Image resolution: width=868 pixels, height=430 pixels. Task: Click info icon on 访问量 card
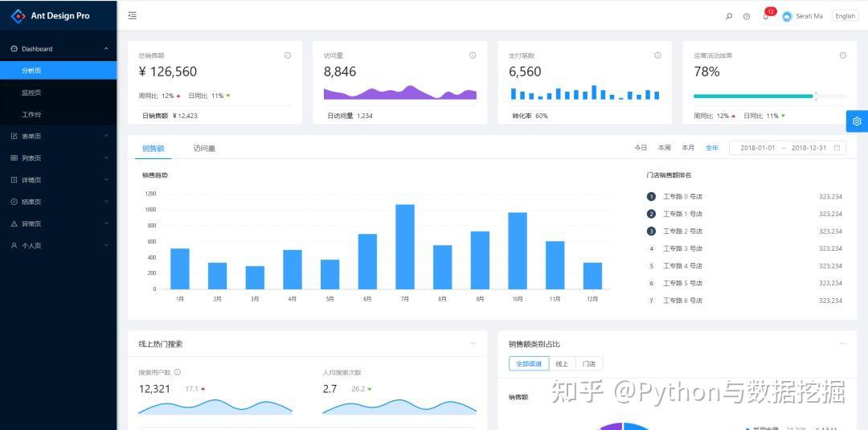coord(473,55)
